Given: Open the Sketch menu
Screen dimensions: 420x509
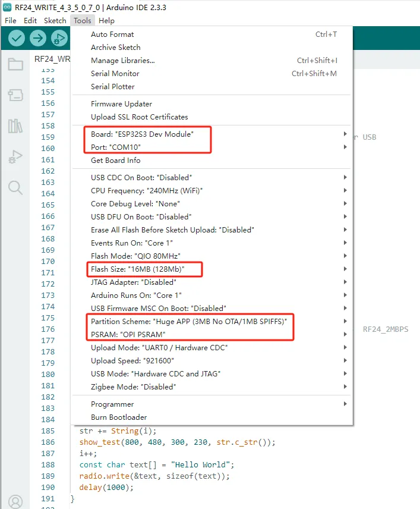Looking at the screenshot, I should [x=55, y=20].
